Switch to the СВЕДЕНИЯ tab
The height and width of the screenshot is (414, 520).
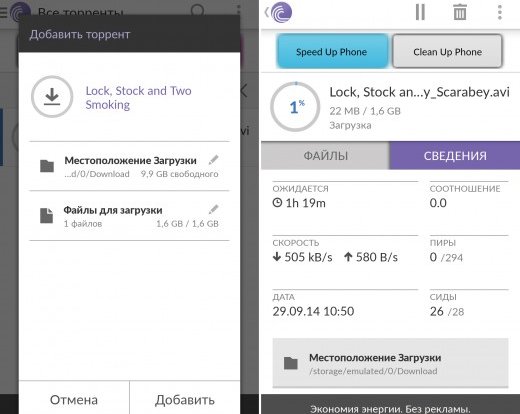pyautogui.click(x=455, y=156)
